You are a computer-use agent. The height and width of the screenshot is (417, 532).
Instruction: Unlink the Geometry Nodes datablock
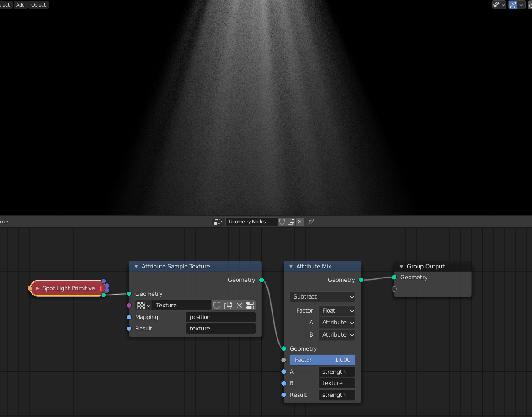click(x=300, y=222)
